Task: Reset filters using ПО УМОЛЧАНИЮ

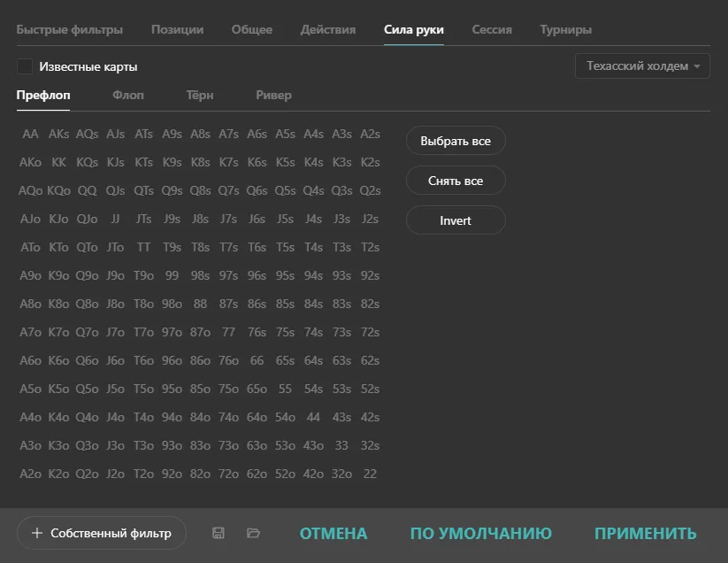Action: coord(480,533)
